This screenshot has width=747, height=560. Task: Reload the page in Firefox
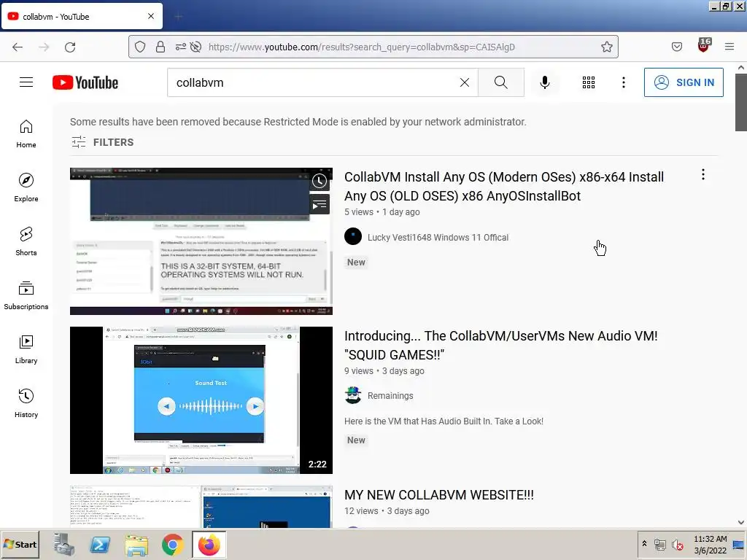point(70,47)
